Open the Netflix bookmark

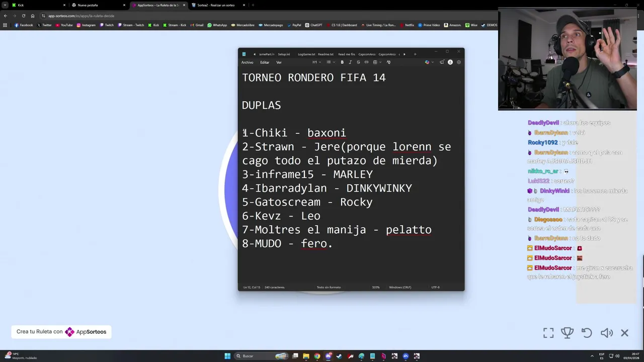(x=407, y=25)
